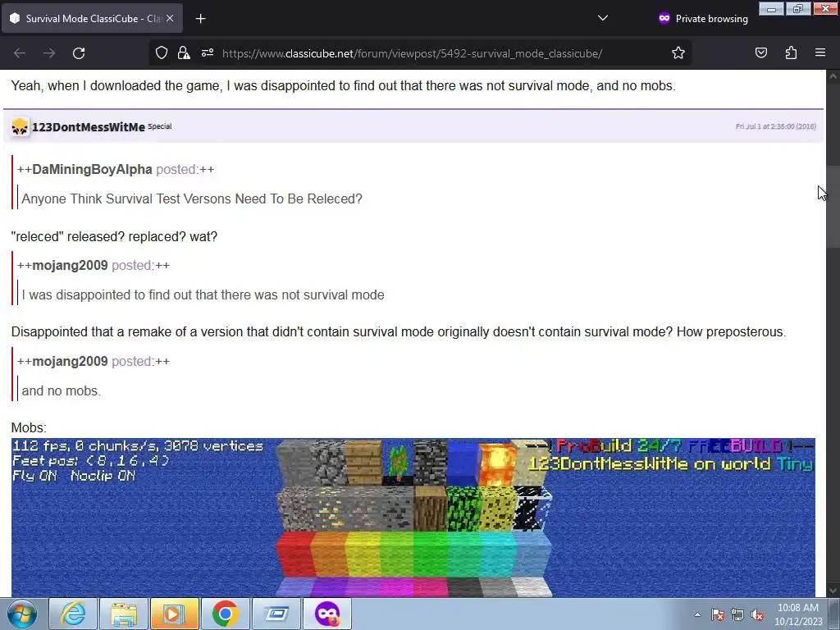Viewport: 840px width, 630px height.
Task: Click mojang2009 quote name above 'and no mobs'
Action: [x=71, y=361]
